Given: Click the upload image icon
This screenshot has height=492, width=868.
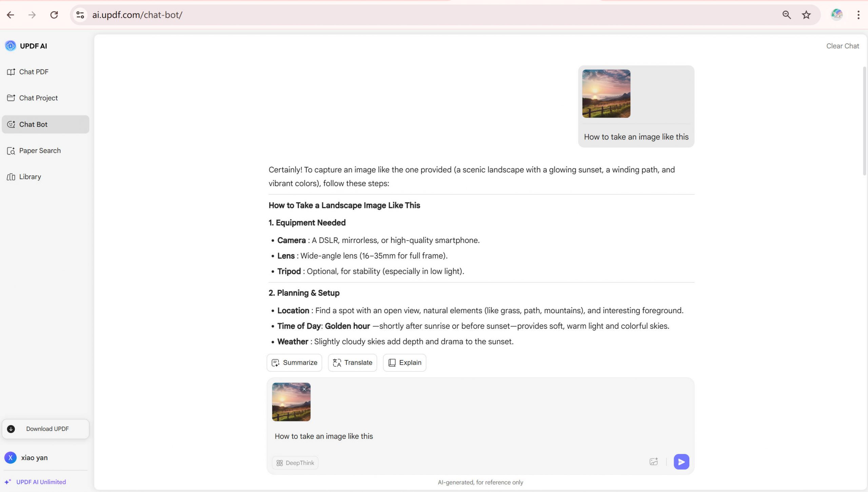Looking at the screenshot, I should click(654, 462).
